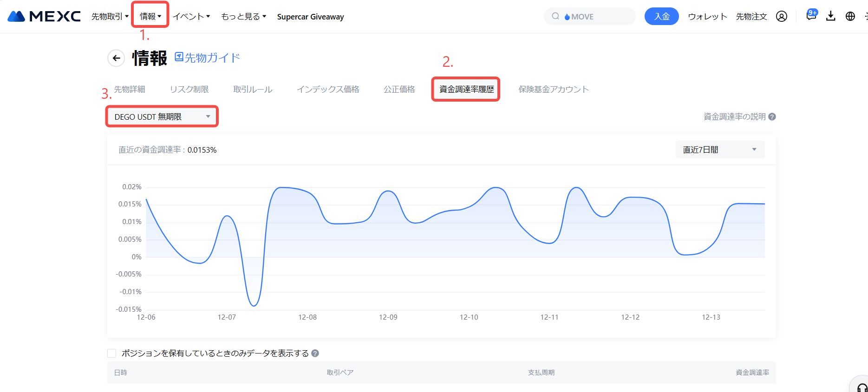
Task: Click the download app icon
Action: coord(831,16)
